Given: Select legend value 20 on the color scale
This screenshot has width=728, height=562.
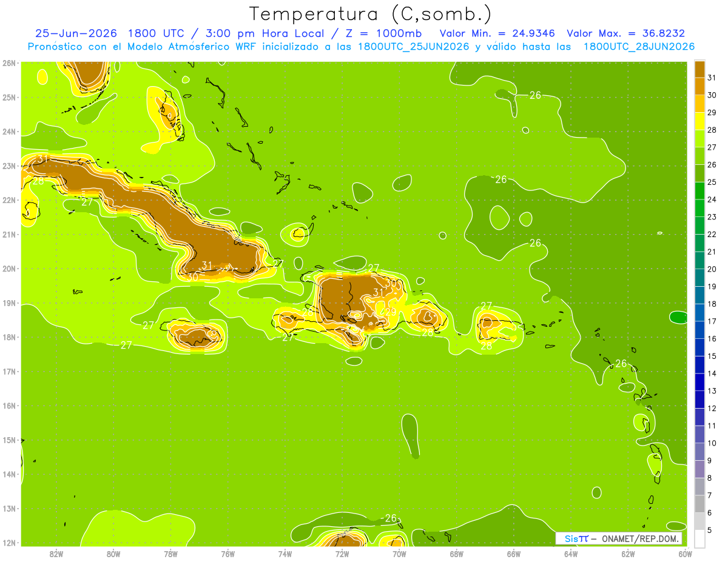Looking at the screenshot, I should 712,269.
